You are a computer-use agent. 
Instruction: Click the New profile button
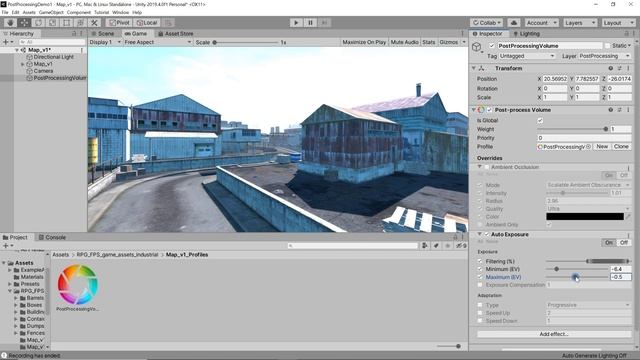point(602,147)
